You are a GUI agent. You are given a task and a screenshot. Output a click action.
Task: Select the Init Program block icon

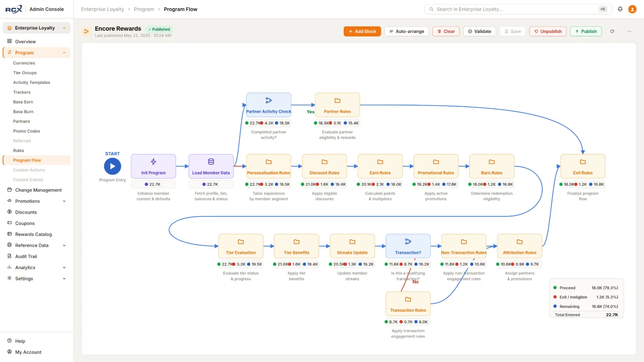[x=153, y=162]
